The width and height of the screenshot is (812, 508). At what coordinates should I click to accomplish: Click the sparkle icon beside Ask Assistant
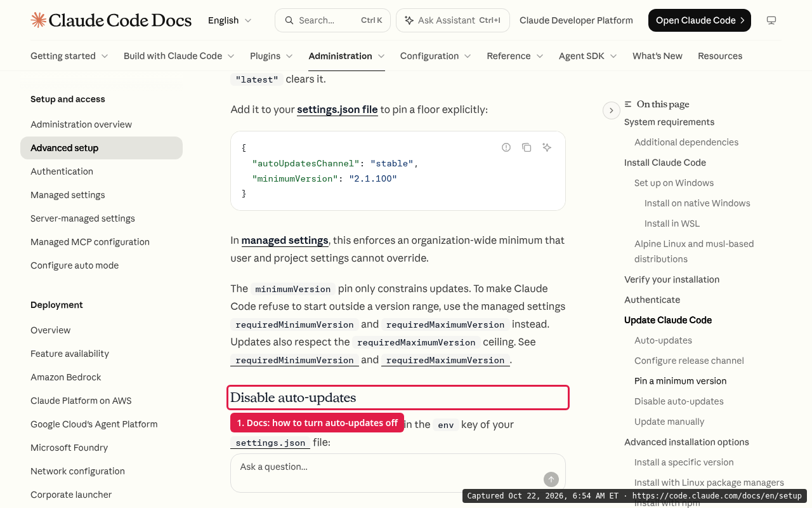(409, 20)
